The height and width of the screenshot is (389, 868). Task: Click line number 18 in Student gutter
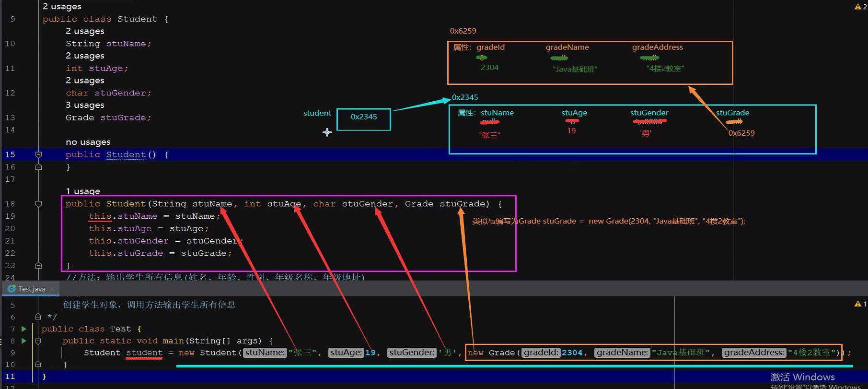pyautogui.click(x=10, y=204)
